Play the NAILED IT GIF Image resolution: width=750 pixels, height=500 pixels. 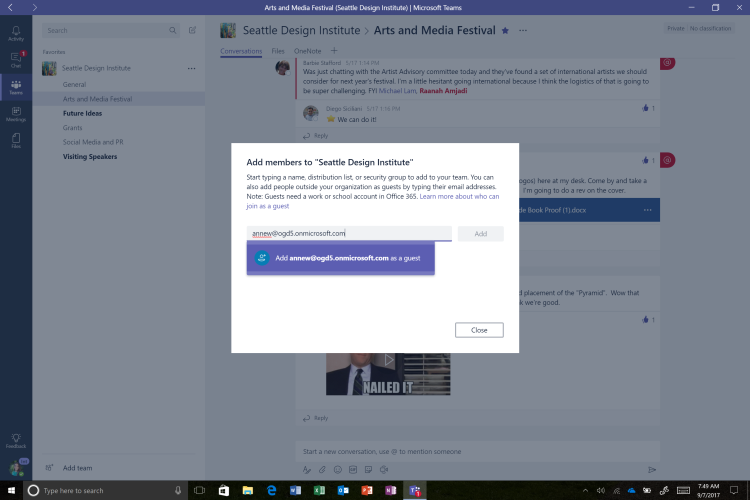(389, 360)
